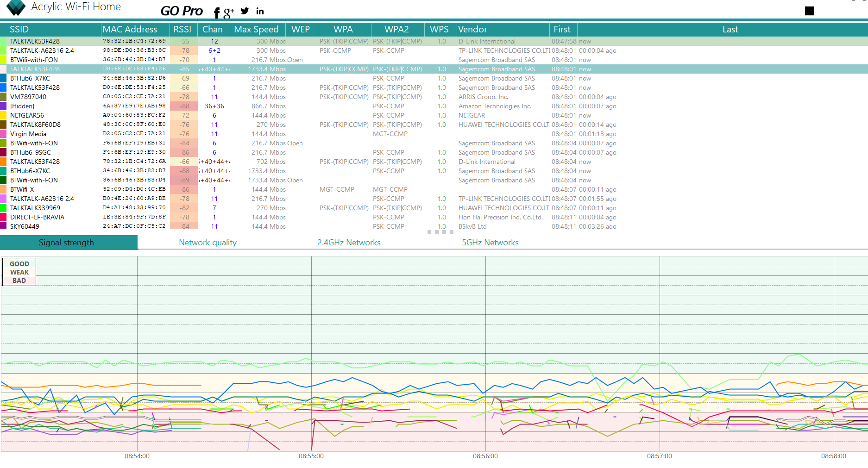The image size is (868, 468).
Task: Open the 2.4GHz Networks tab
Action: point(349,243)
